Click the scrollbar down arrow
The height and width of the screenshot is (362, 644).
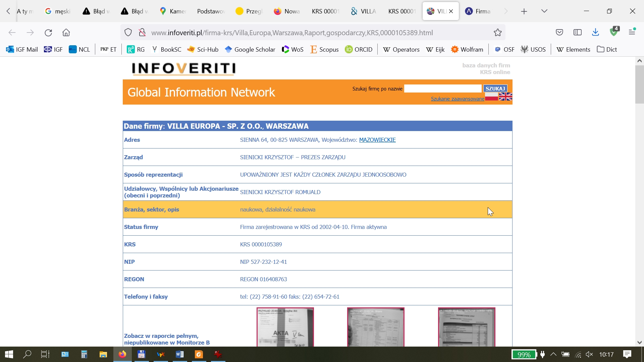(639, 343)
